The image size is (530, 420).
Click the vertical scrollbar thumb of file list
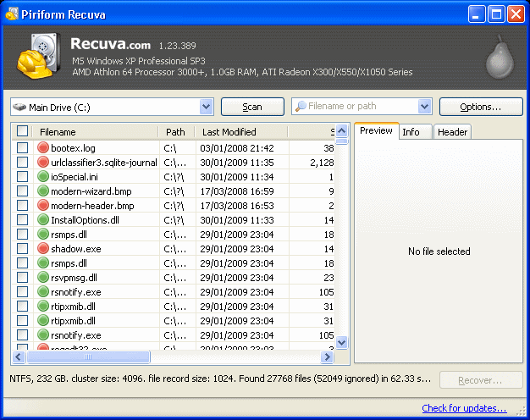click(342, 141)
